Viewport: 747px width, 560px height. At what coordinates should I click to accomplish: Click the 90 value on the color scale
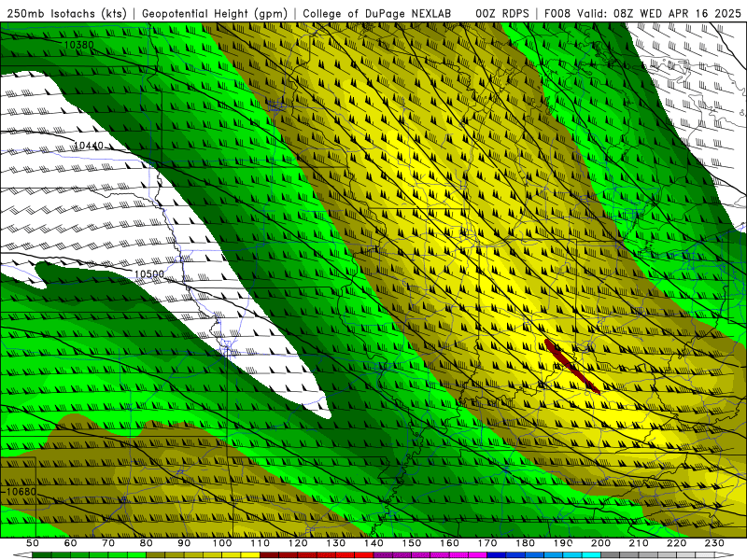pyautogui.click(x=184, y=543)
